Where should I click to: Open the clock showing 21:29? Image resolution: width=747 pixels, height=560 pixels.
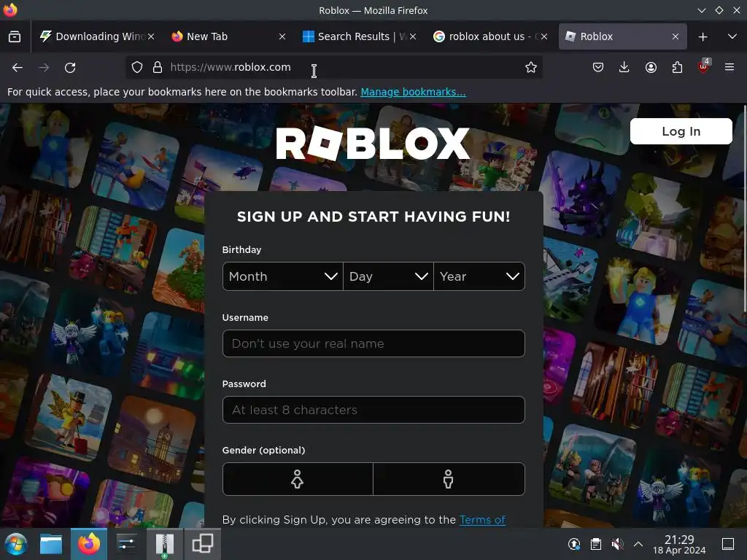679,544
